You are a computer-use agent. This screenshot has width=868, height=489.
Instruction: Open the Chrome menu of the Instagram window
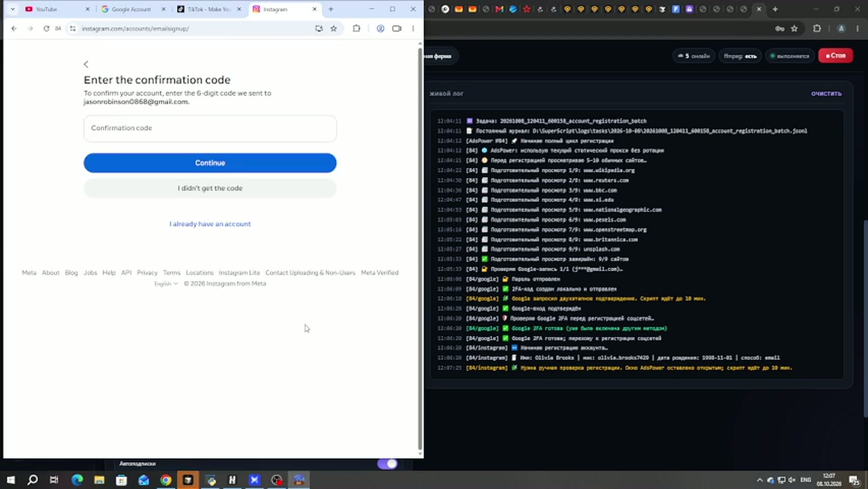413,29
